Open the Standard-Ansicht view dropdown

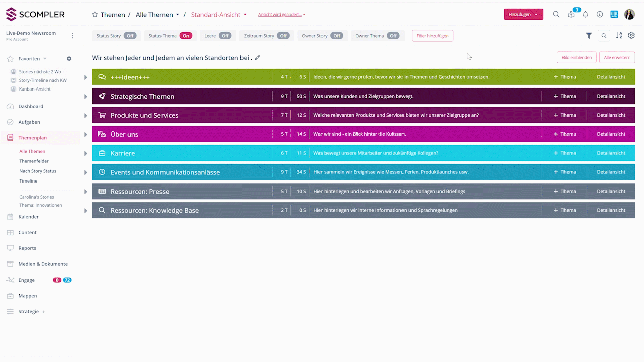(x=219, y=15)
